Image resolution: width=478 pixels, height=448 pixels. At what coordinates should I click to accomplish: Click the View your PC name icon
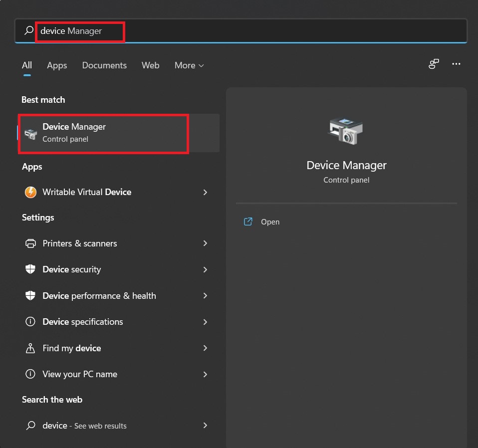click(x=30, y=374)
